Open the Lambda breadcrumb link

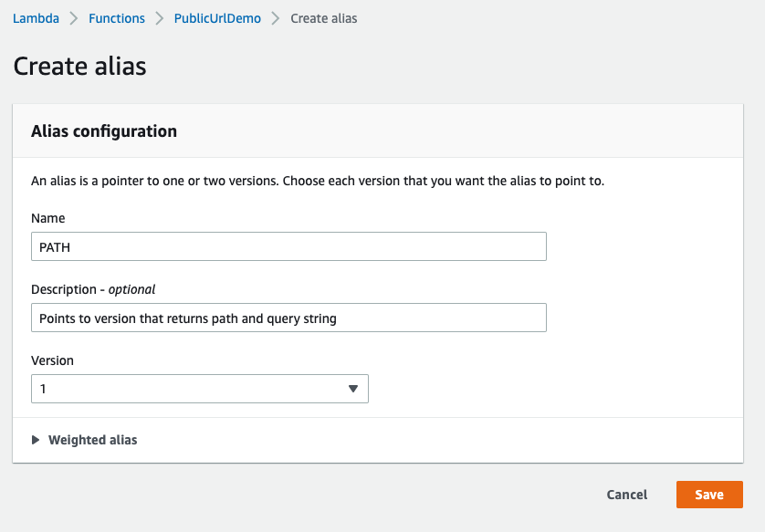point(37,18)
